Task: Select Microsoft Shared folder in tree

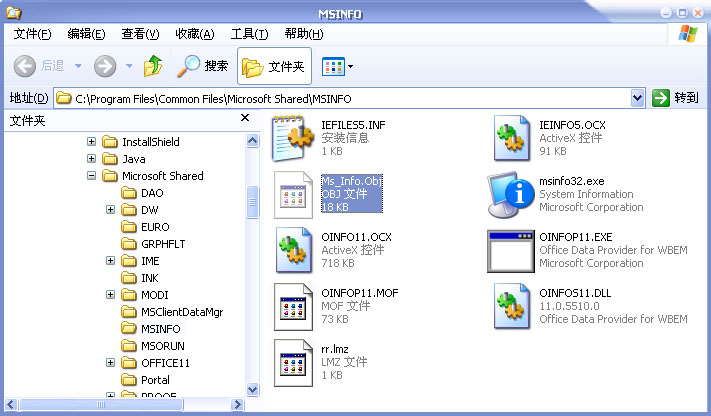Action: pos(153,176)
